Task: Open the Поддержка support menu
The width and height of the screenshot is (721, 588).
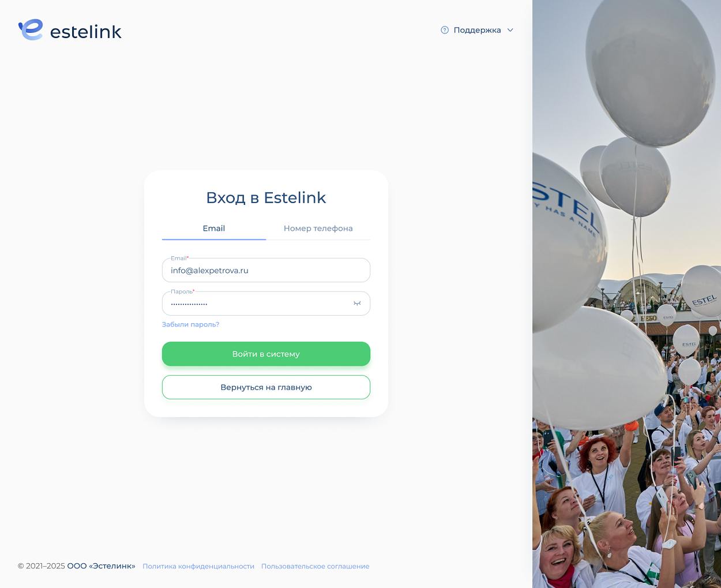Action: click(477, 30)
